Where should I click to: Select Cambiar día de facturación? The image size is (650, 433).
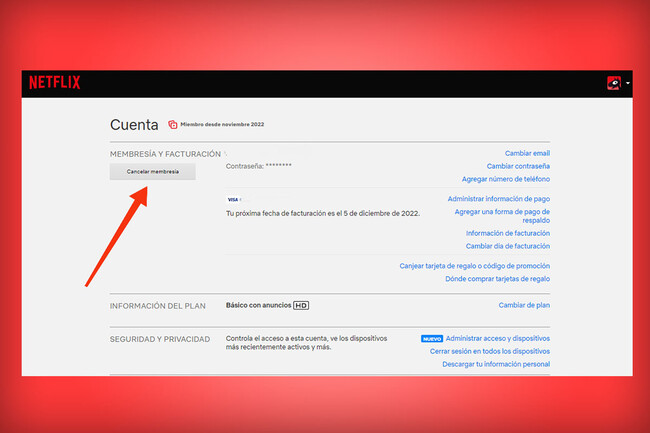508,246
